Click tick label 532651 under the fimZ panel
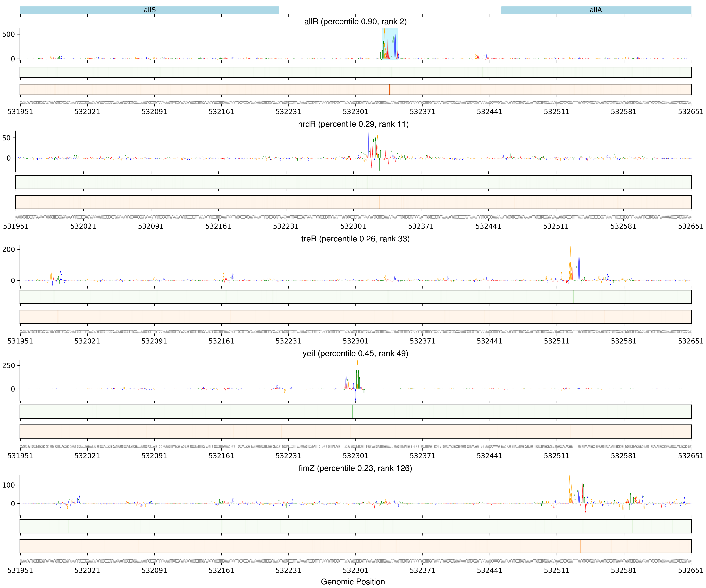 click(x=690, y=570)
